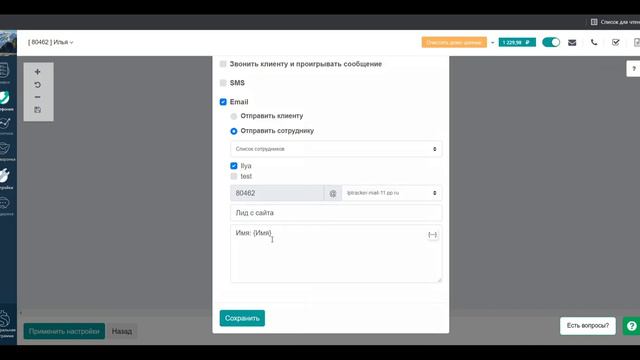
Task: Uncheck the Email checkbox
Action: pyautogui.click(x=223, y=102)
